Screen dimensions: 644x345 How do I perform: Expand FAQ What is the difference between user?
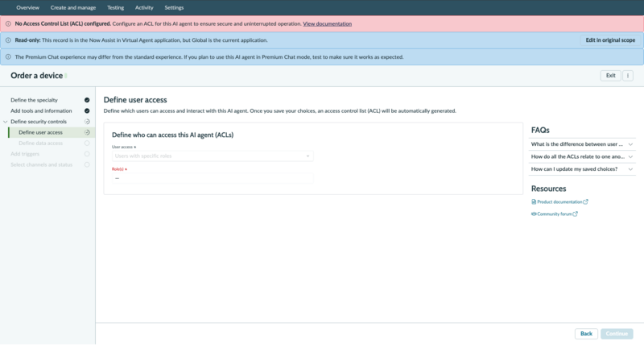(x=582, y=144)
